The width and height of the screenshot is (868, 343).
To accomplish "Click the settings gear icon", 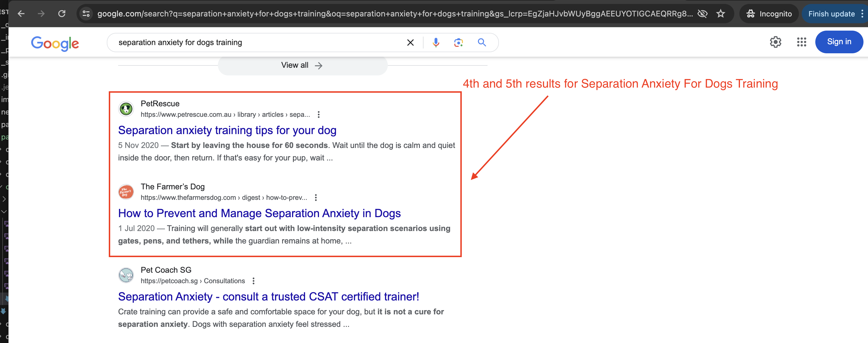I will pos(775,42).
